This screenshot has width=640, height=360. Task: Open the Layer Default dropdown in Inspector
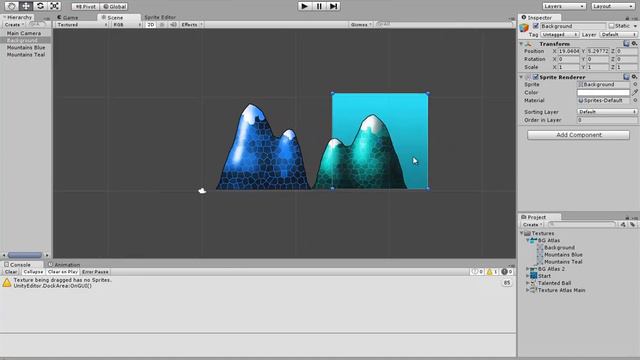tap(618, 35)
